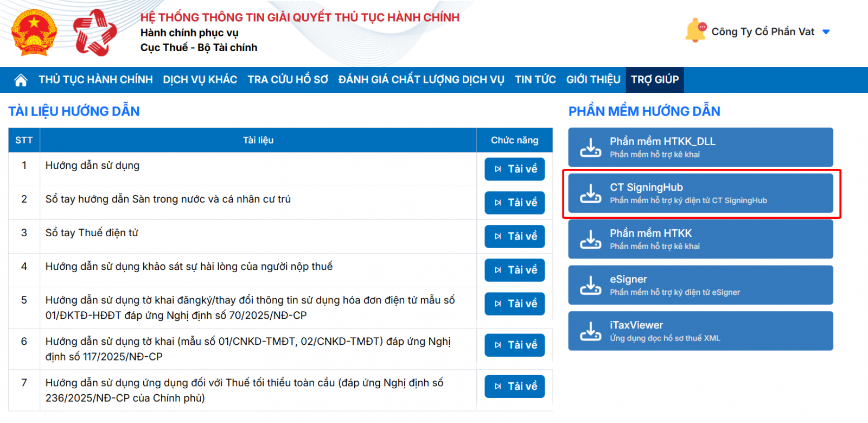
Task: Click the download icon for Phần mềm HTKK_DLL
Action: pos(590,147)
